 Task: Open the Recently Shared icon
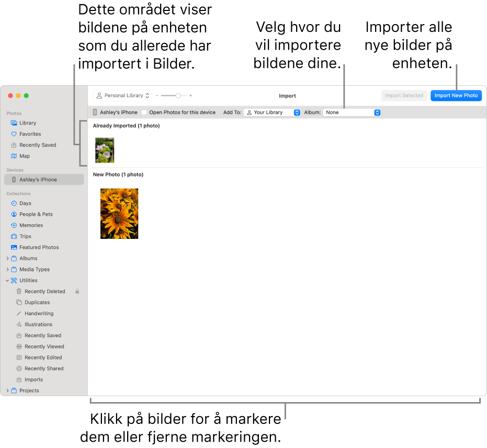pyautogui.click(x=19, y=369)
